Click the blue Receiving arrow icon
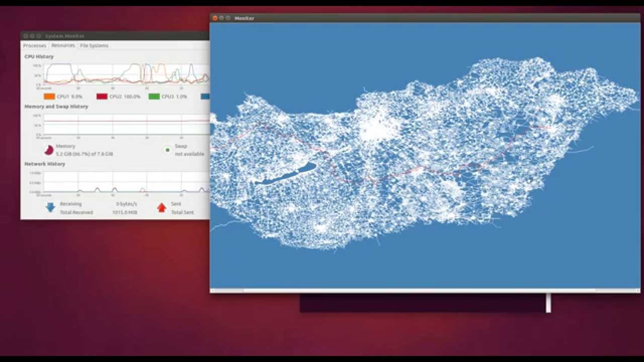 pos(50,208)
